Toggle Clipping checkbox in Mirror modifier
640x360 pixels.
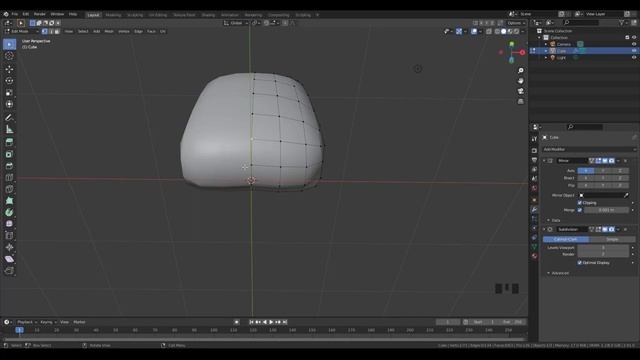pyautogui.click(x=580, y=203)
